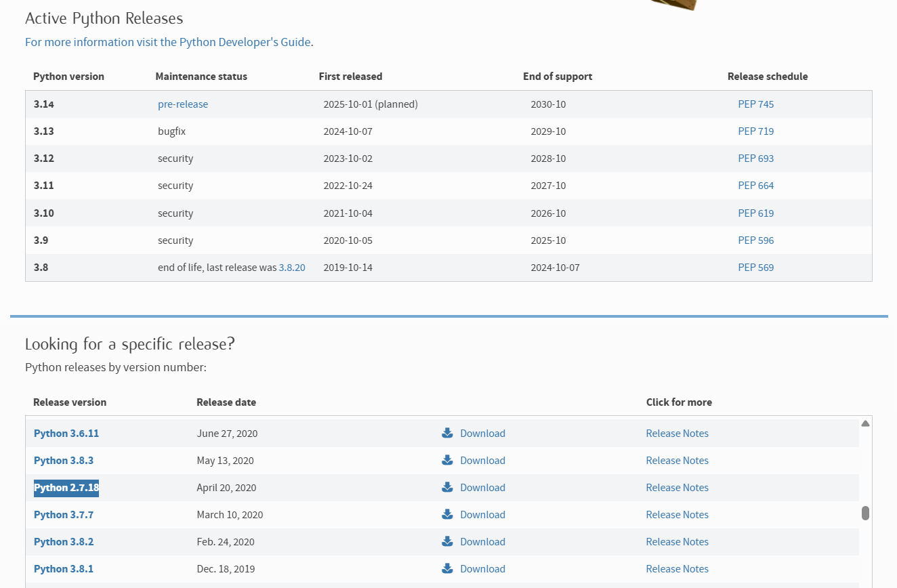897x588 pixels.
Task: Click the Release version column header
Action: point(70,402)
